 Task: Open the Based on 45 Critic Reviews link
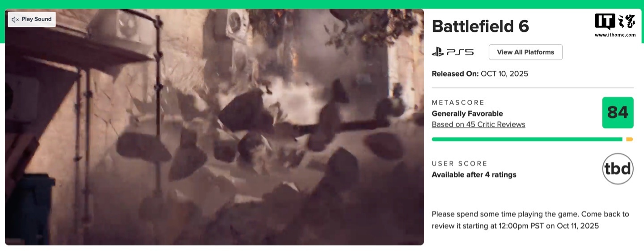[479, 124]
